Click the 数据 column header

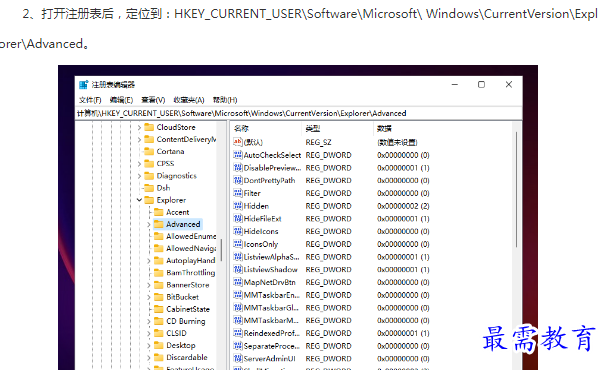coord(384,129)
